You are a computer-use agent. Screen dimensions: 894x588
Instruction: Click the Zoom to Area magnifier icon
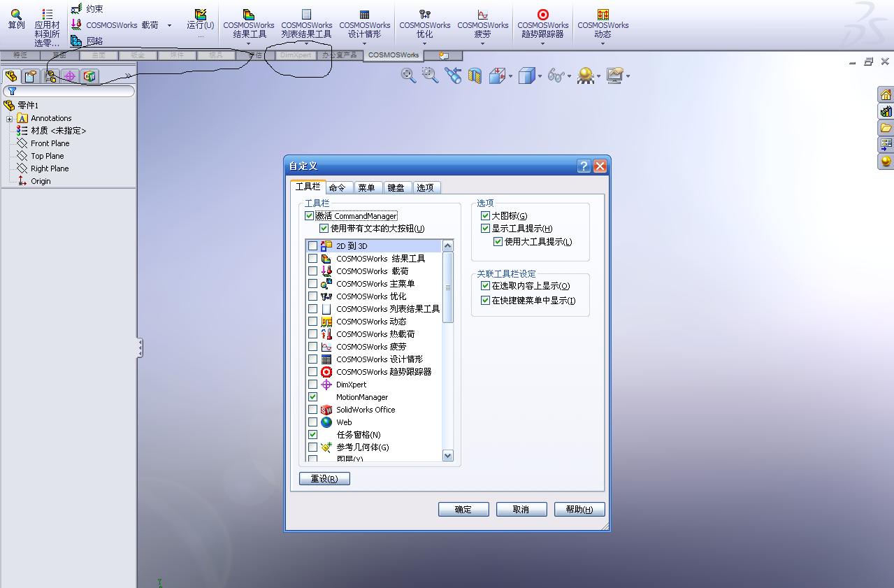[431, 76]
